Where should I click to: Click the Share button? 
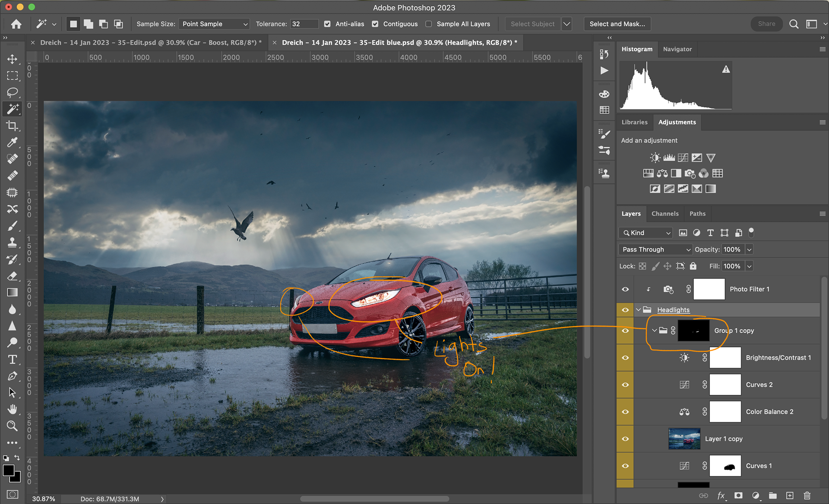766,24
